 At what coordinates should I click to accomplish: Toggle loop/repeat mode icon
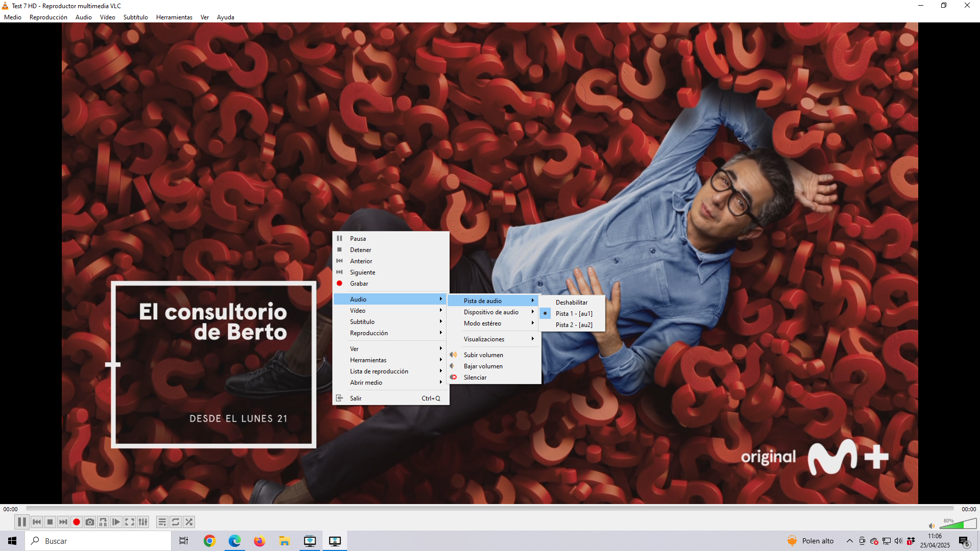pyautogui.click(x=176, y=522)
